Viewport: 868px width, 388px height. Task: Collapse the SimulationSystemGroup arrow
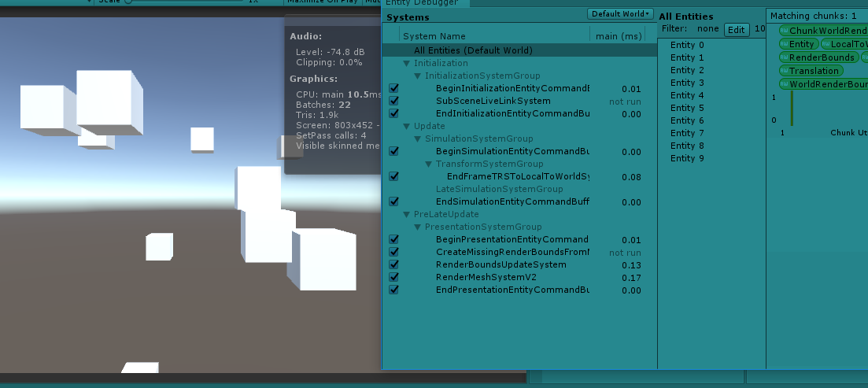[418, 139]
